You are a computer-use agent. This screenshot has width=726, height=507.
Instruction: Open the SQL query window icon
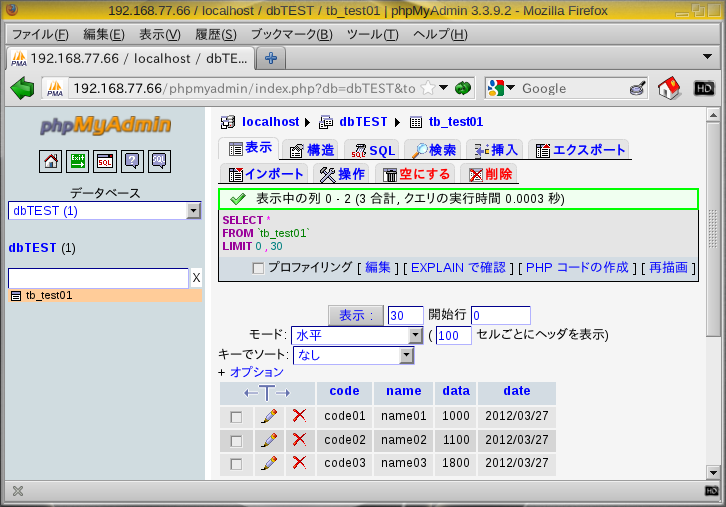105,162
